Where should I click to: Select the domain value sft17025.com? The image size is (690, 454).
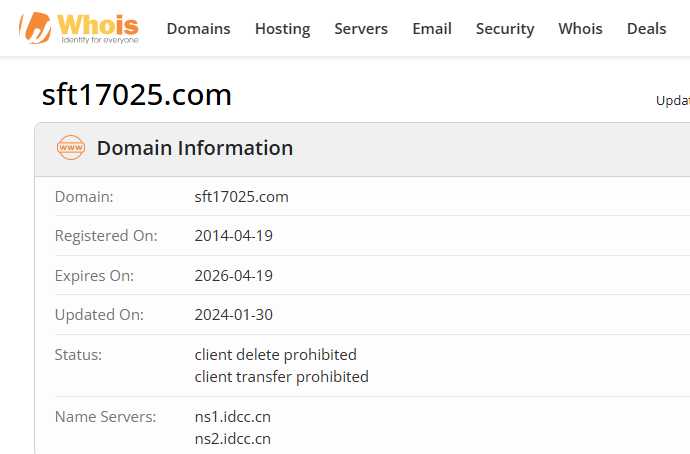click(241, 197)
